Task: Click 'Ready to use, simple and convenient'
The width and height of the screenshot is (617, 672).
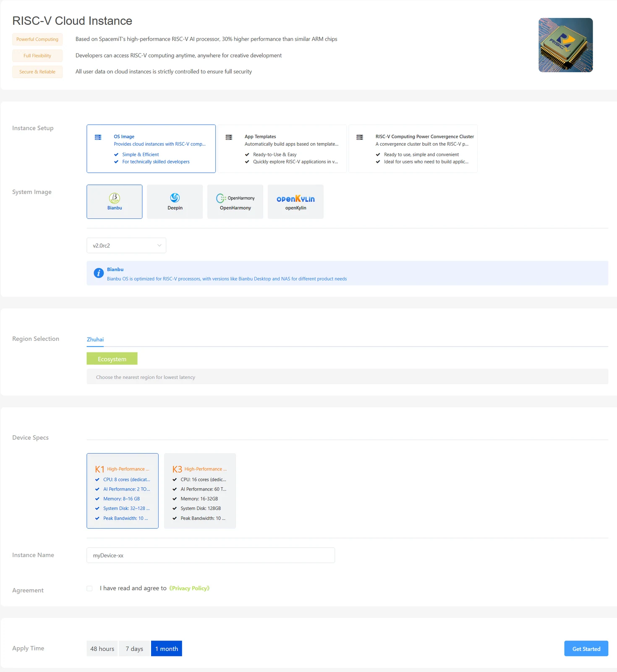Action: pos(421,155)
